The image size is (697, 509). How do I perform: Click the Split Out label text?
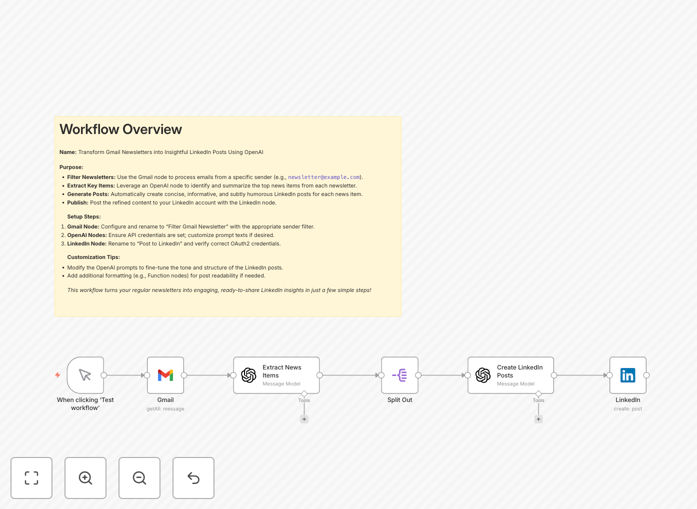tap(400, 400)
